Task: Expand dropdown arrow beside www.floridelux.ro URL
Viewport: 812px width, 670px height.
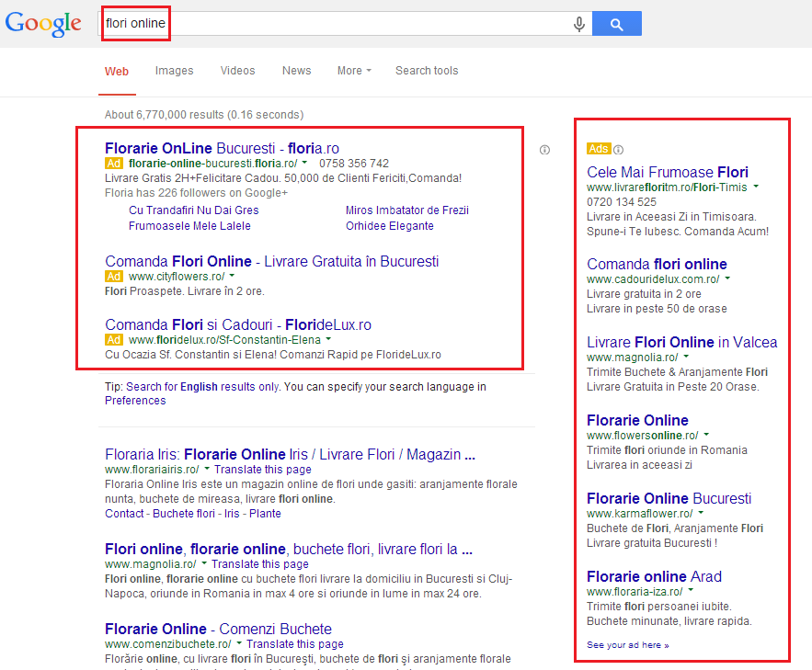Action: point(328,339)
